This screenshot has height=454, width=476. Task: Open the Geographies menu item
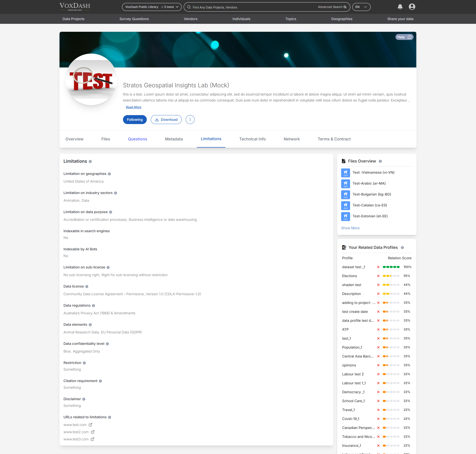coord(342,19)
